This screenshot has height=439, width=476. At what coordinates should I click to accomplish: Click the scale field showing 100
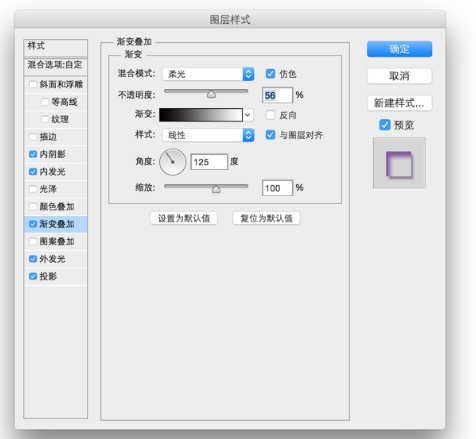[277, 188]
